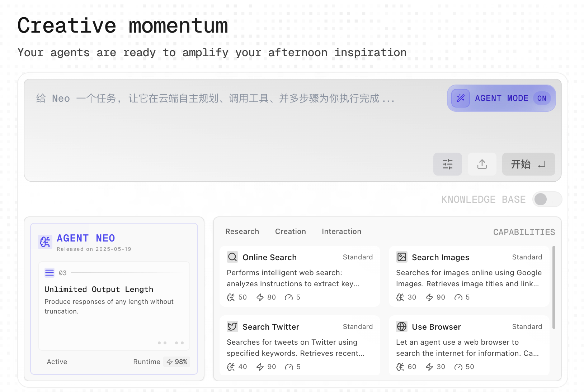Click the capabilities list scrollbar
584x392 pixels.
coord(554,287)
